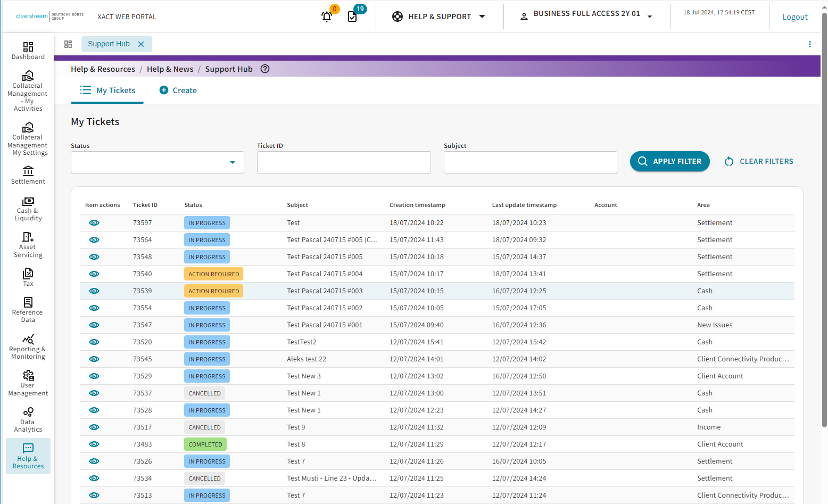
Task: Open the Dashboard from the sidebar
Action: pyautogui.click(x=28, y=49)
